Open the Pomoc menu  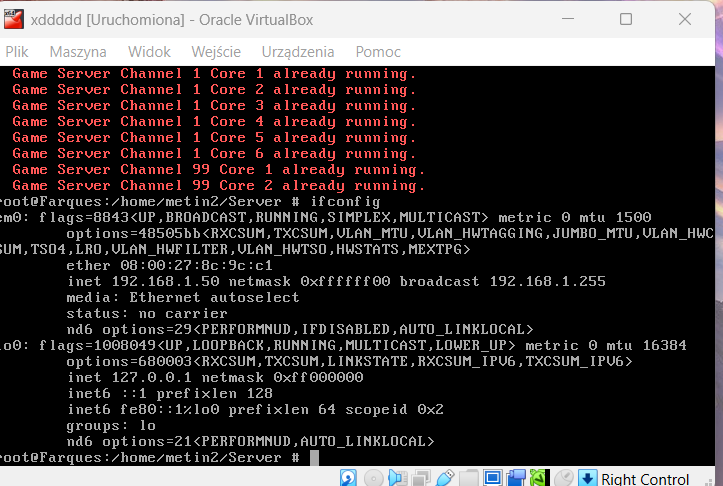(378, 51)
